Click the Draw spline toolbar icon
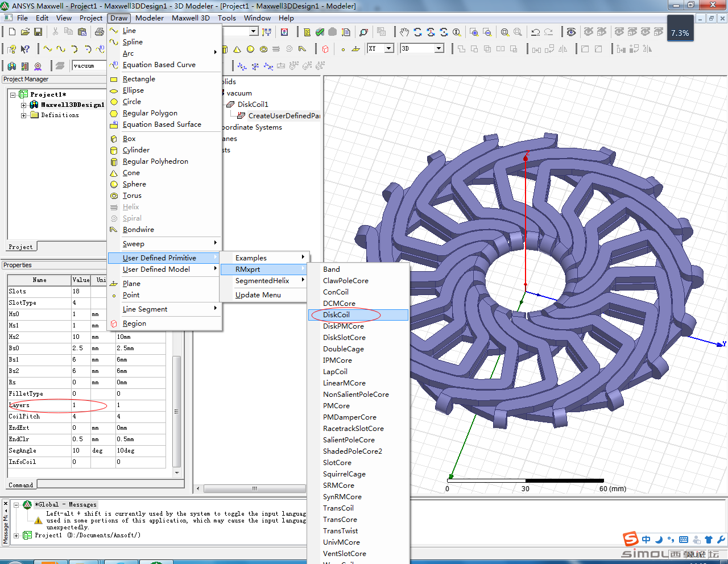Screen dimensions: 728x564 click(x=61, y=49)
